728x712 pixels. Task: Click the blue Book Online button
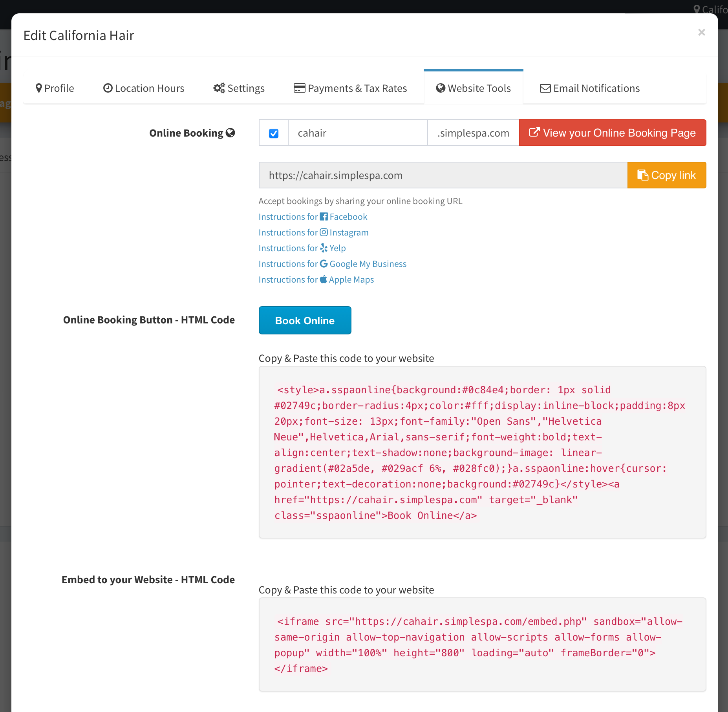point(305,321)
